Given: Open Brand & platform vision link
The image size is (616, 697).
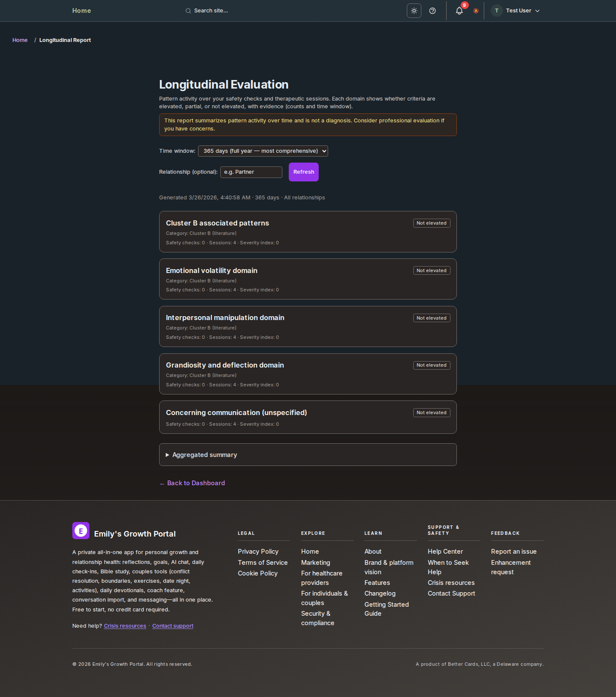Looking at the screenshot, I should (x=389, y=567).
